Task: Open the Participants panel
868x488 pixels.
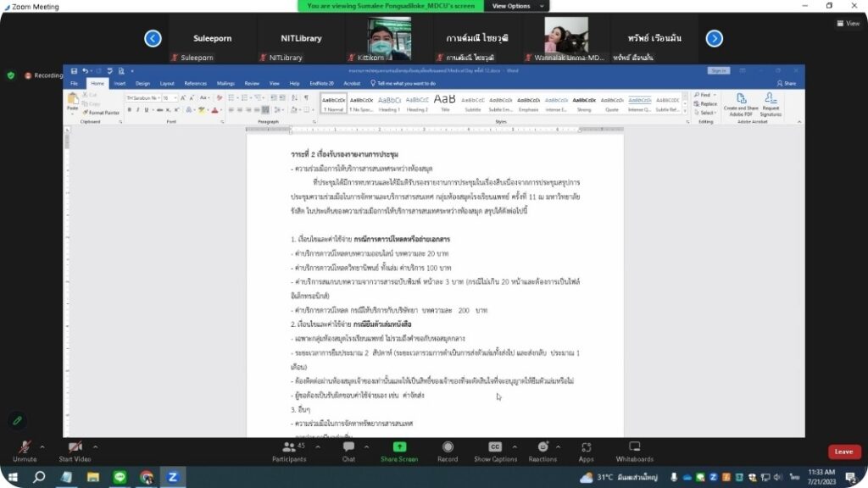Action: (289, 446)
